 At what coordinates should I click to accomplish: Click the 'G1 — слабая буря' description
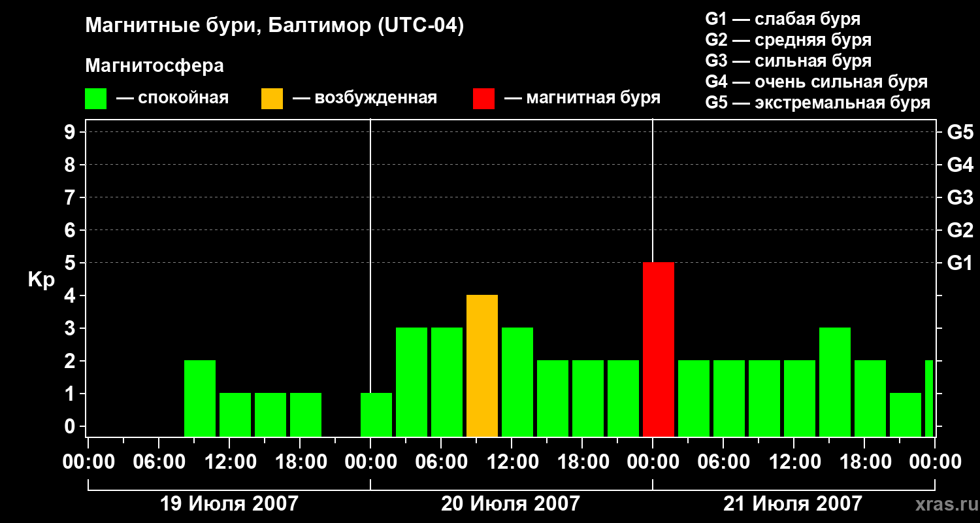pos(783,19)
